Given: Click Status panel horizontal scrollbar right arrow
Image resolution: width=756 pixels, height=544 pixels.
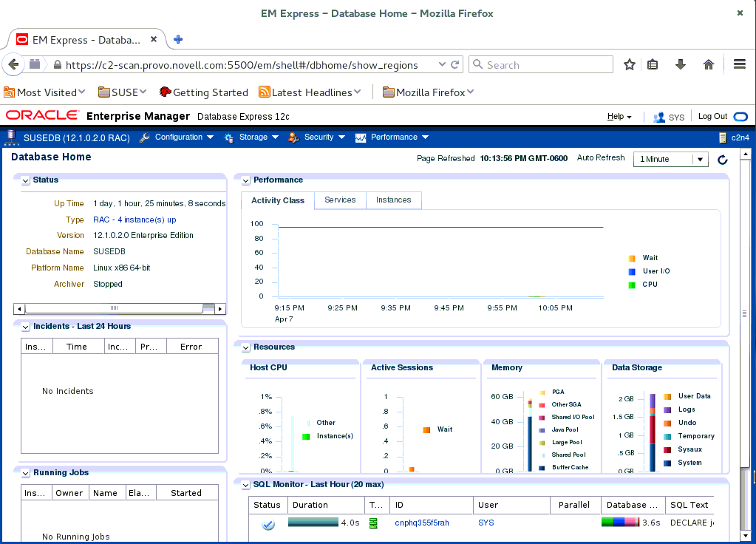Looking at the screenshot, I should pyautogui.click(x=220, y=309).
